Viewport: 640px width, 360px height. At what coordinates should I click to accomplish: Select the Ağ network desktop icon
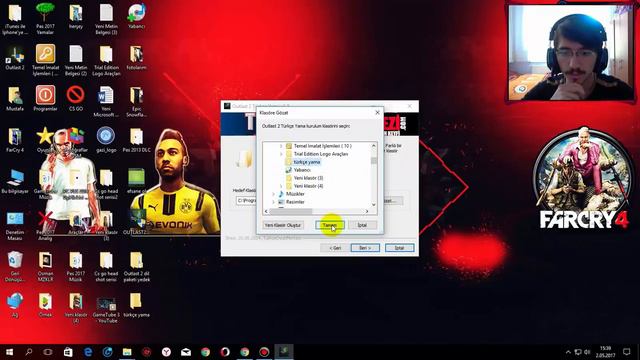(15, 305)
